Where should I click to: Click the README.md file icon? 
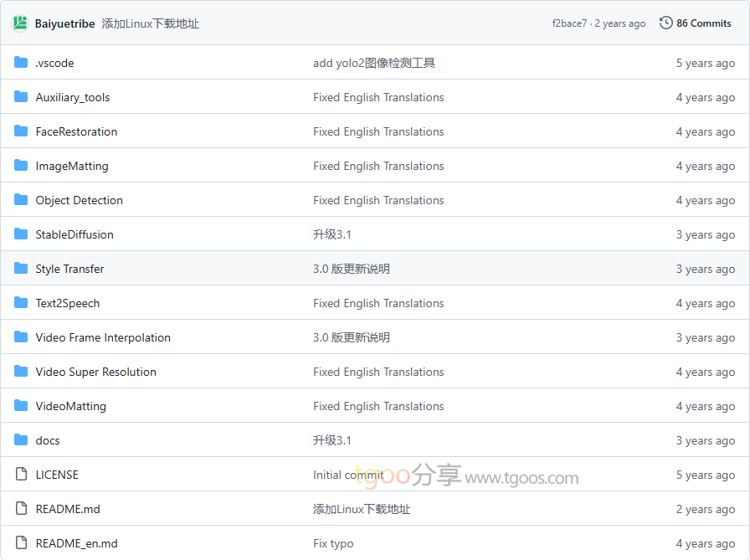pos(21,509)
